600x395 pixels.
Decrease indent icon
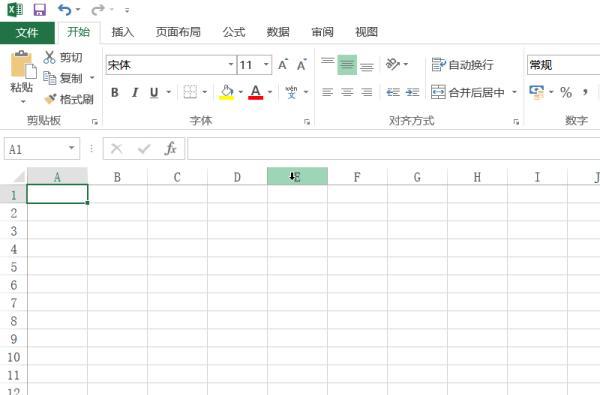click(x=393, y=92)
